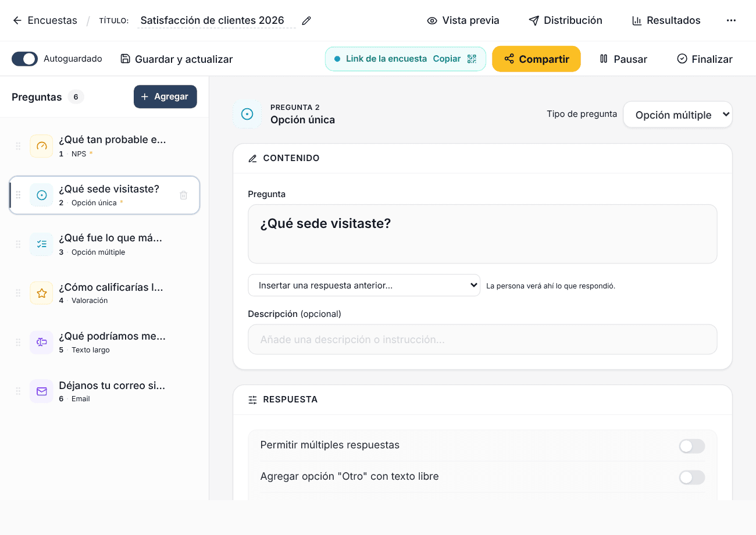Grab the drag handle of question 4

(18, 293)
